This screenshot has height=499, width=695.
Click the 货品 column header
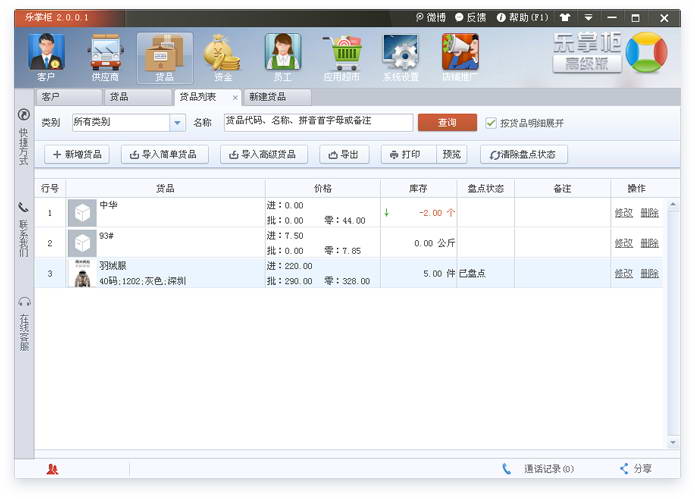165,188
